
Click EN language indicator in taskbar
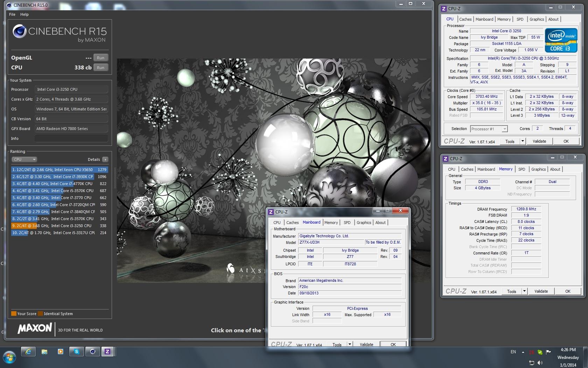click(513, 352)
